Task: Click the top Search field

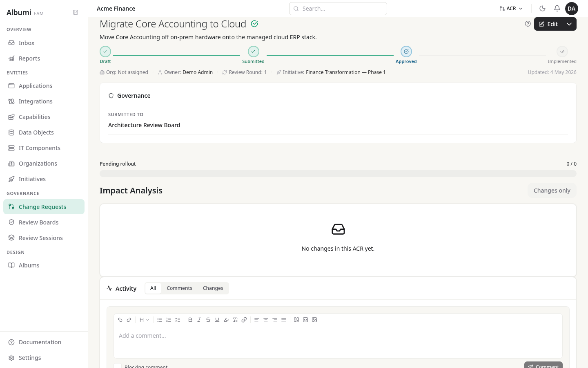Action: point(338,9)
